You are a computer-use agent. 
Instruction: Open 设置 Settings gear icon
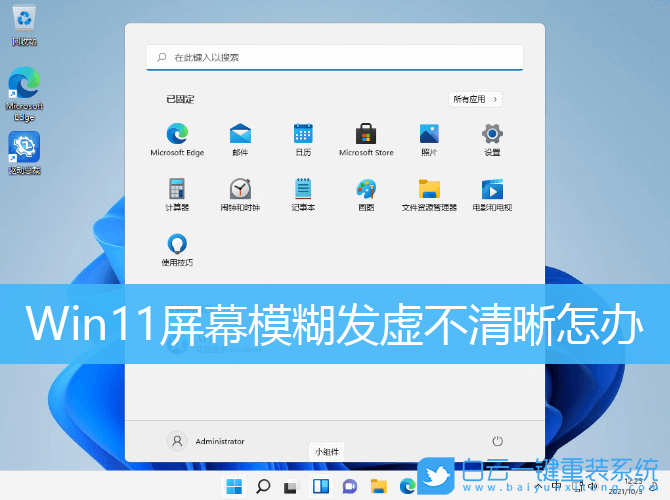492,139
